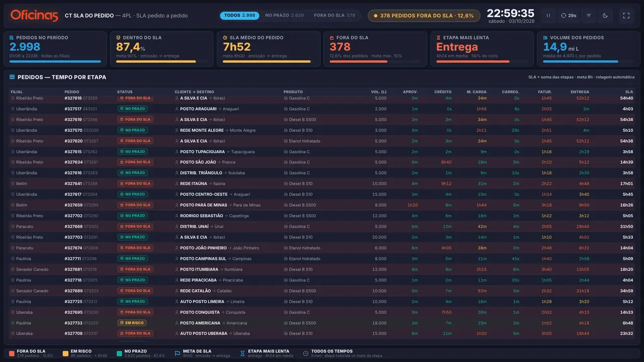Click the clock icon beside Todos os Tempos
The image size is (644, 362).
click(306, 353)
